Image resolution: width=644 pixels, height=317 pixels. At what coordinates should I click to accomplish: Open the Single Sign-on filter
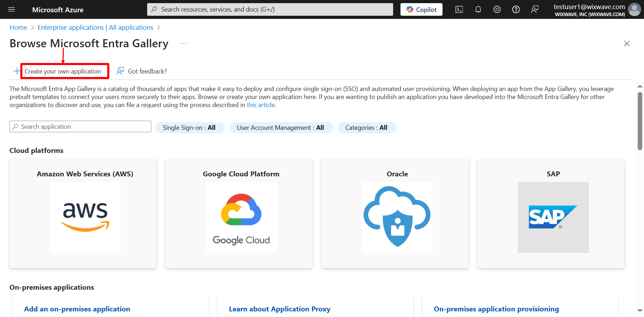pyautogui.click(x=190, y=128)
